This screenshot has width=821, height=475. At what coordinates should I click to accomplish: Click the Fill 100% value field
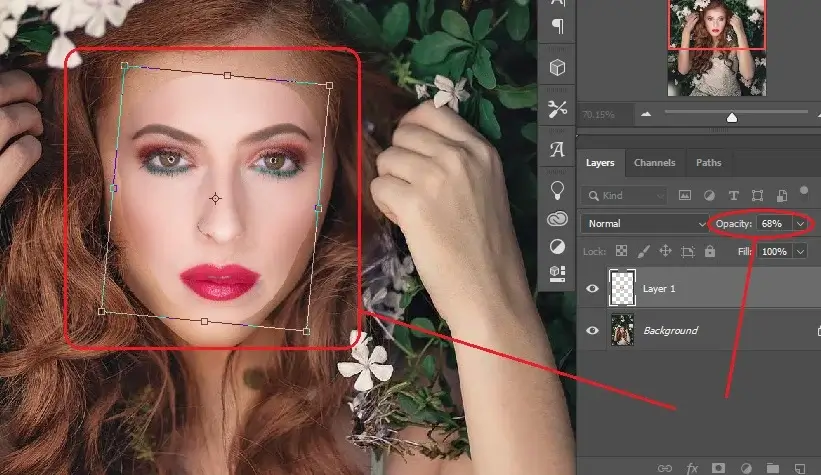point(775,251)
